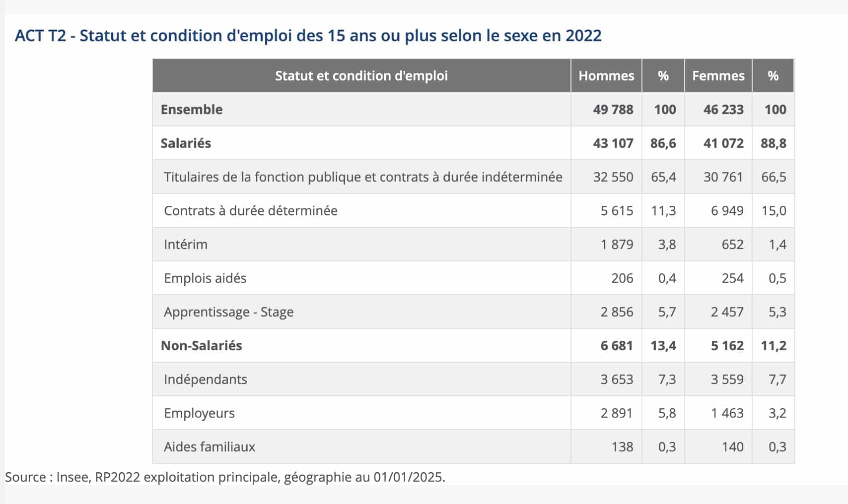Select the Hommes column header
Viewport: 848px width, 504px height.
tap(606, 76)
